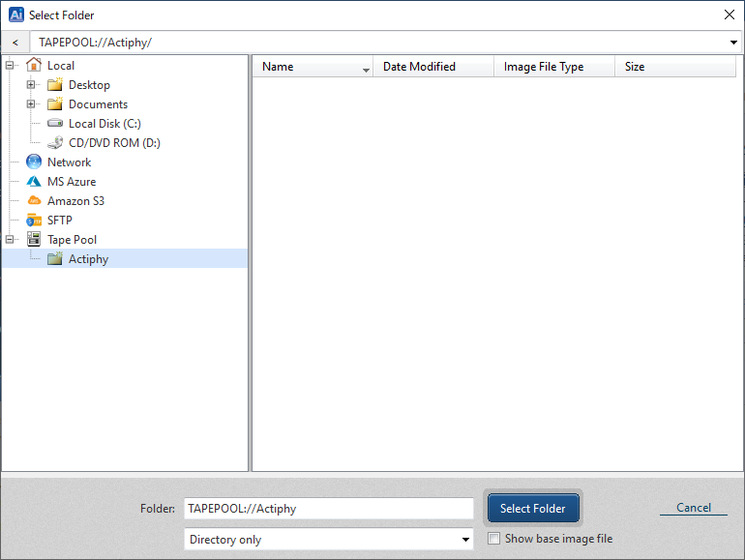
Task: Click the MS Azure icon
Action: (x=34, y=182)
